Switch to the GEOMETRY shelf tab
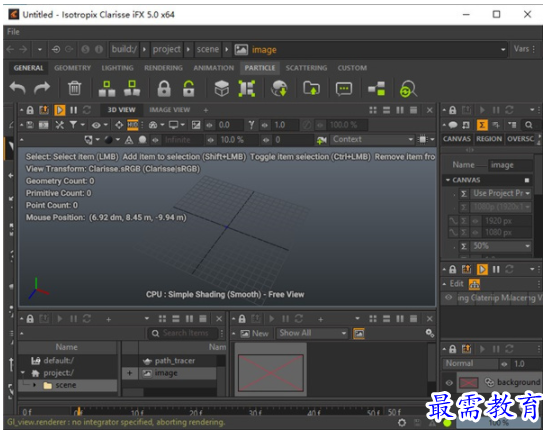This screenshot has height=438, width=550. coord(72,68)
